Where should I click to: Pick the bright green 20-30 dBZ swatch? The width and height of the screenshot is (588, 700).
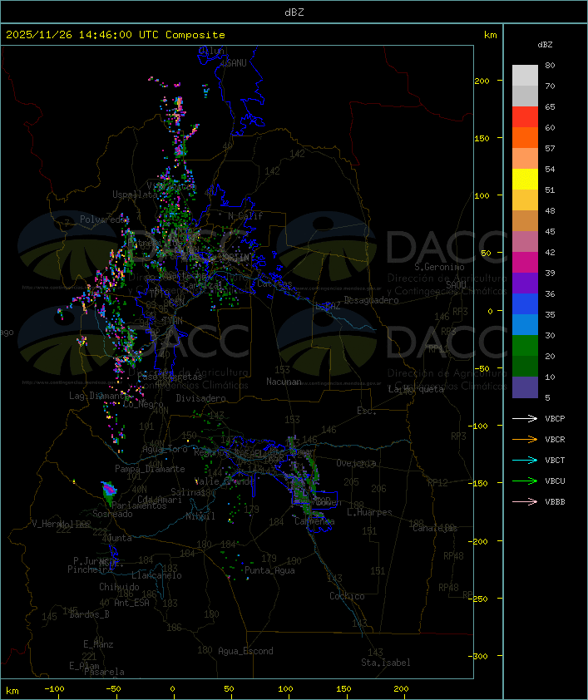(525, 346)
